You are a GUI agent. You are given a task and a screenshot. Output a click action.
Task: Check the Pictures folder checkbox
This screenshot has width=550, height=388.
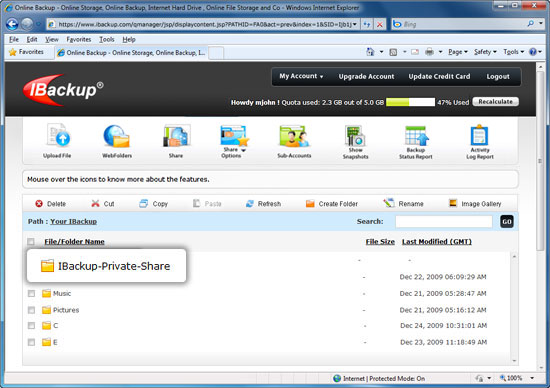31,310
